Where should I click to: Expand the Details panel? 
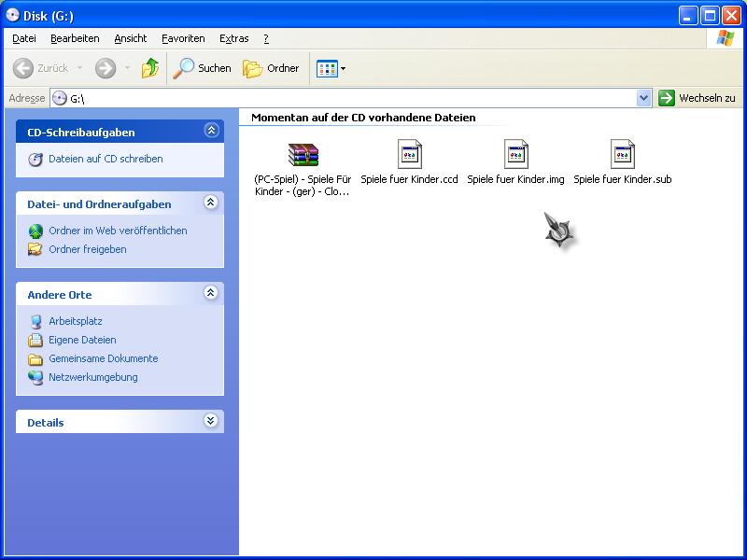click(210, 421)
